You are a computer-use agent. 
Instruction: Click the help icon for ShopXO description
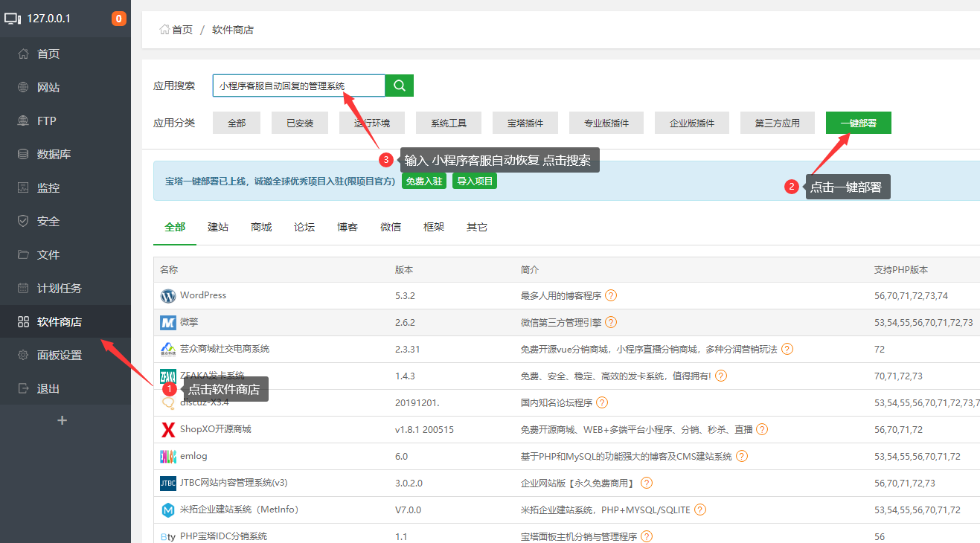click(762, 429)
